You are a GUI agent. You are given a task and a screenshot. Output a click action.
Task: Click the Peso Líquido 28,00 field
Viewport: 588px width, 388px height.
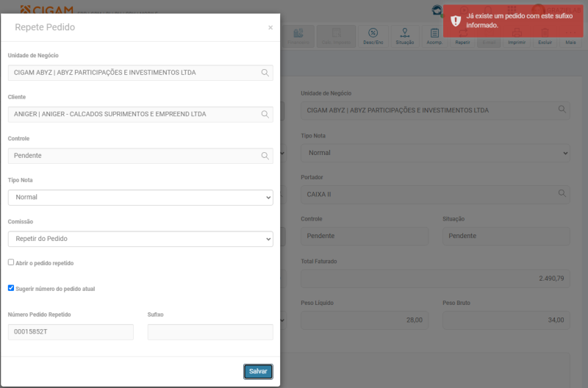[365, 320]
